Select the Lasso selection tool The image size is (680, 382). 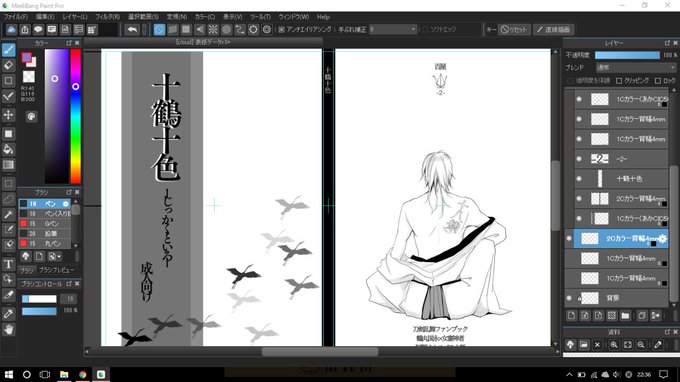click(8, 199)
